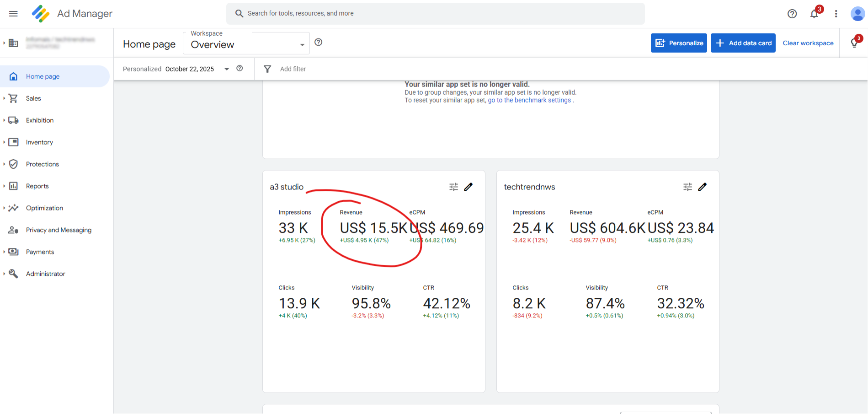Screen dimensions: 868x414
Task: Open notifications bell with badge 3
Action: coord(815,14)
